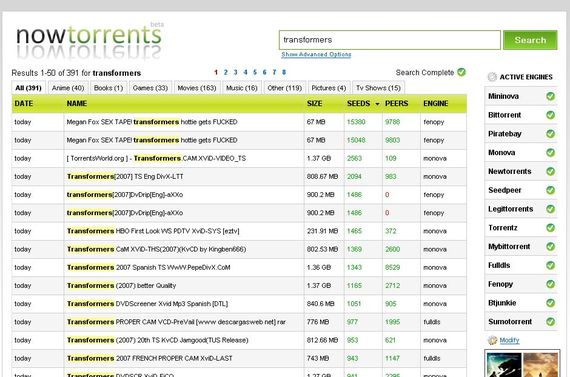Toggle the Seedpeer engine green checkmark
The image size is (570, 377).
[x=550, y=190]
